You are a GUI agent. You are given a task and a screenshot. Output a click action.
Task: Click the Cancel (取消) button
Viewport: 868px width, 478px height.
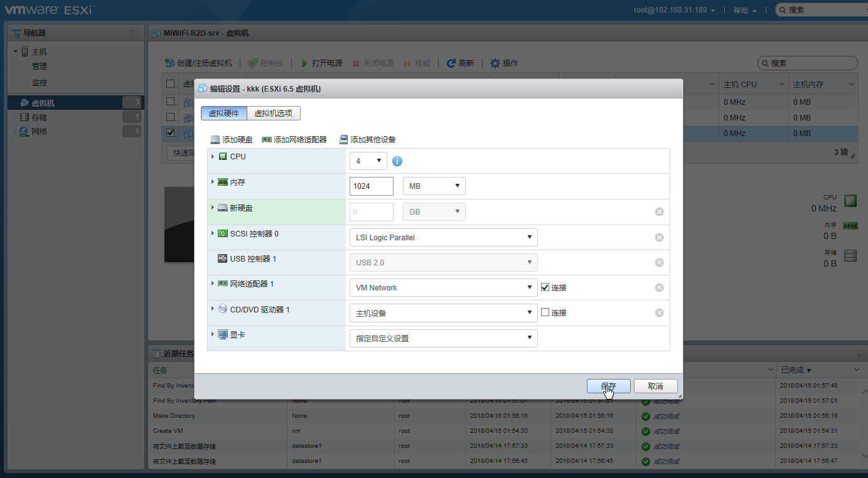coord(655,386)
